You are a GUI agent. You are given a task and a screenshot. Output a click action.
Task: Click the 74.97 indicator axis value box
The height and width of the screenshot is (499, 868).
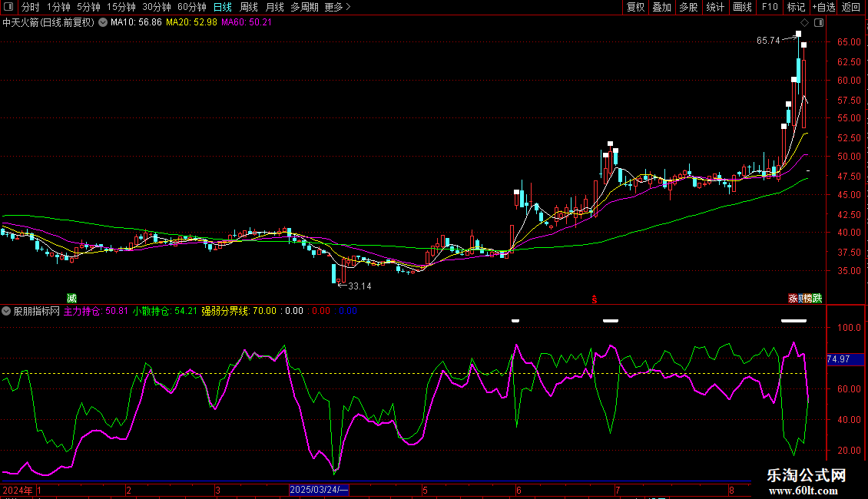(845, 359)
